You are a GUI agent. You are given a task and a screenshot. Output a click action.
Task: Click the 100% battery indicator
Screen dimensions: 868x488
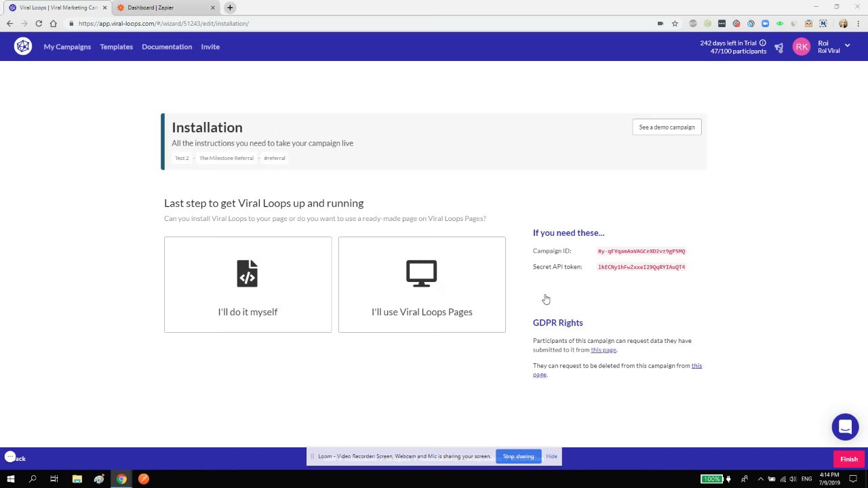(x=712, y=479)
